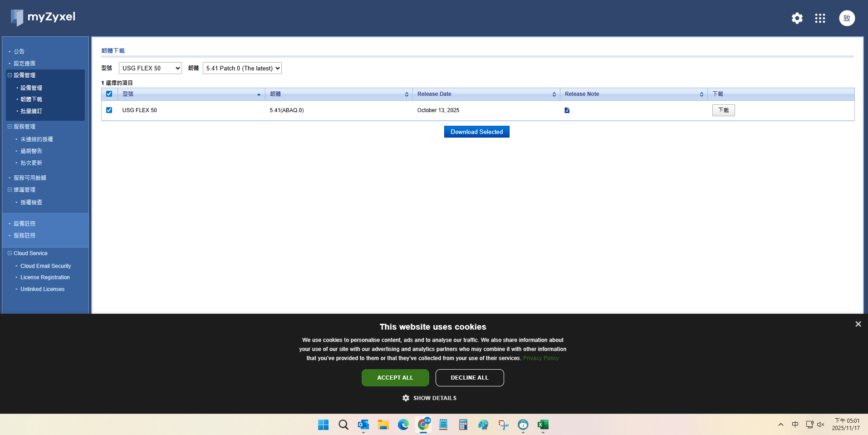Viewport: 868px width, 435px height.
Task: Open the Windows Start menu
Action: (324, 425)
